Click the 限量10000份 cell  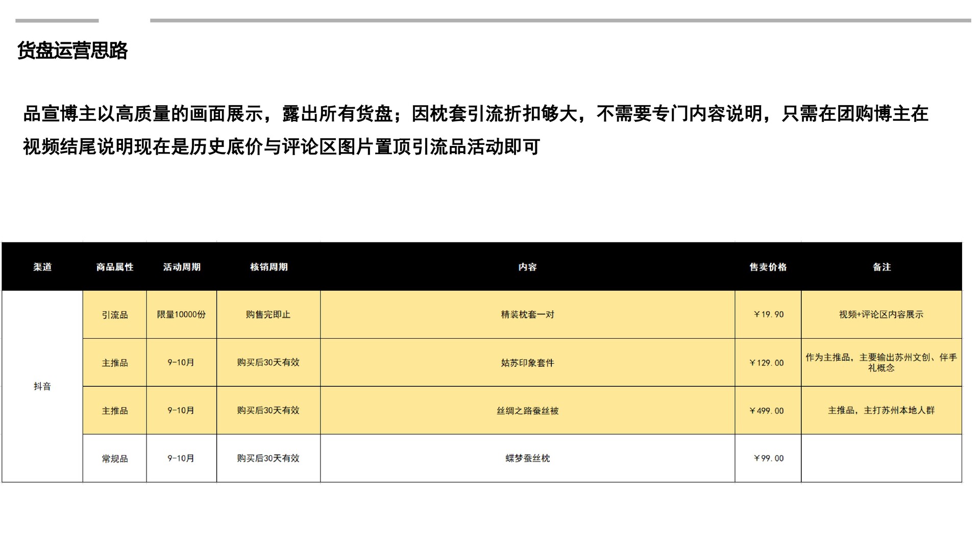(x=182, y=315)
